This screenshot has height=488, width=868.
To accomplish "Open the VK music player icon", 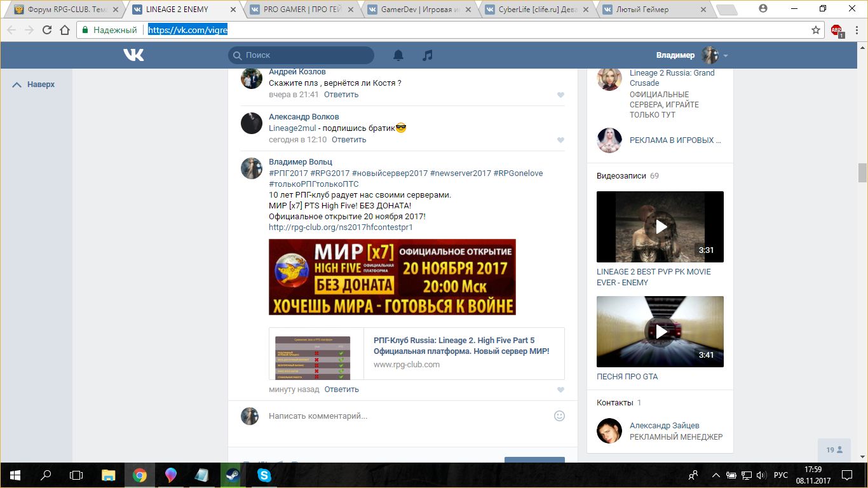I will [x=428, y=55].
